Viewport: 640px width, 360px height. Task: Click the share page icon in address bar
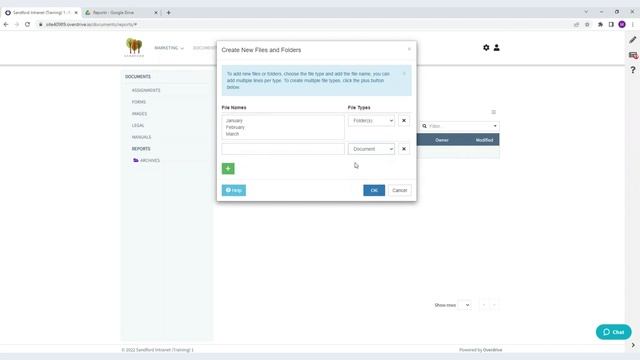[576, 24]
